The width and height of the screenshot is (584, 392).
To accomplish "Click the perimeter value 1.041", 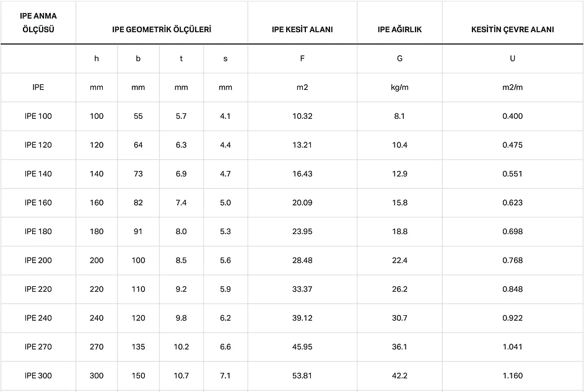I will pos(512,347).
